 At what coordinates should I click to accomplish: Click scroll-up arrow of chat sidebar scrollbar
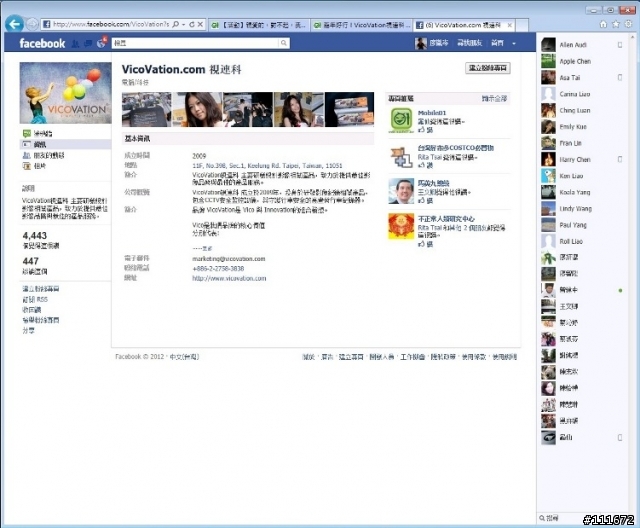[633, 38]
